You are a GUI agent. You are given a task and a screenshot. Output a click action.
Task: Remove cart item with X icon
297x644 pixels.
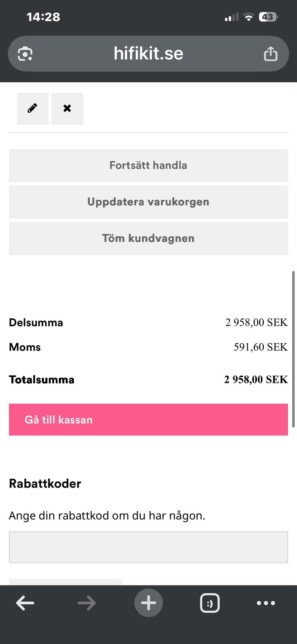[x=67, y=108]
